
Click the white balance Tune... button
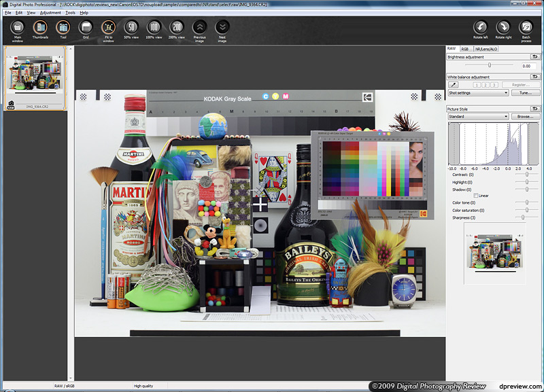[526, 93]
